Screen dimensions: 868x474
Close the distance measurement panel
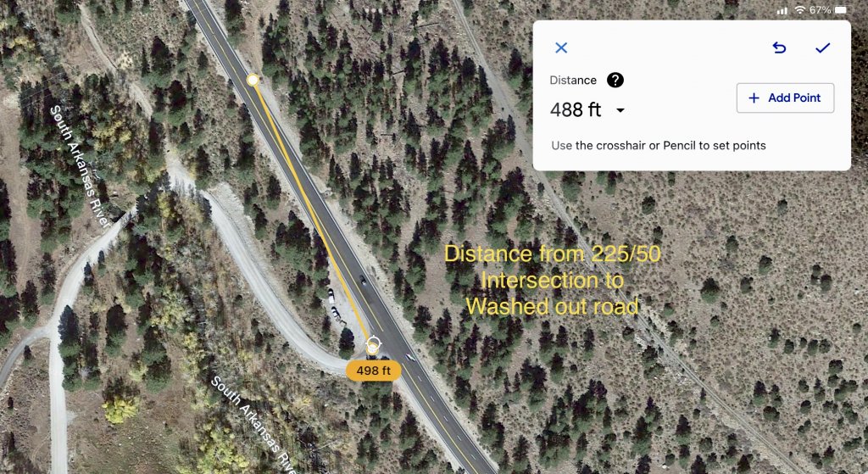click(x=561, y=47)
